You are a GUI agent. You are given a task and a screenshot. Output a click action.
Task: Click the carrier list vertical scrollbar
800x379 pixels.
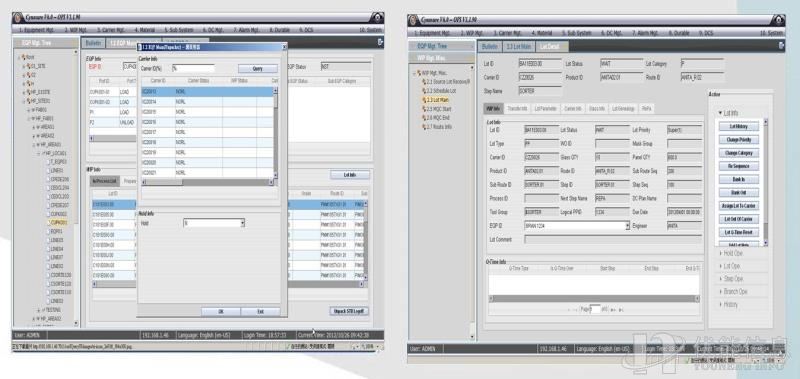(276, 133)
